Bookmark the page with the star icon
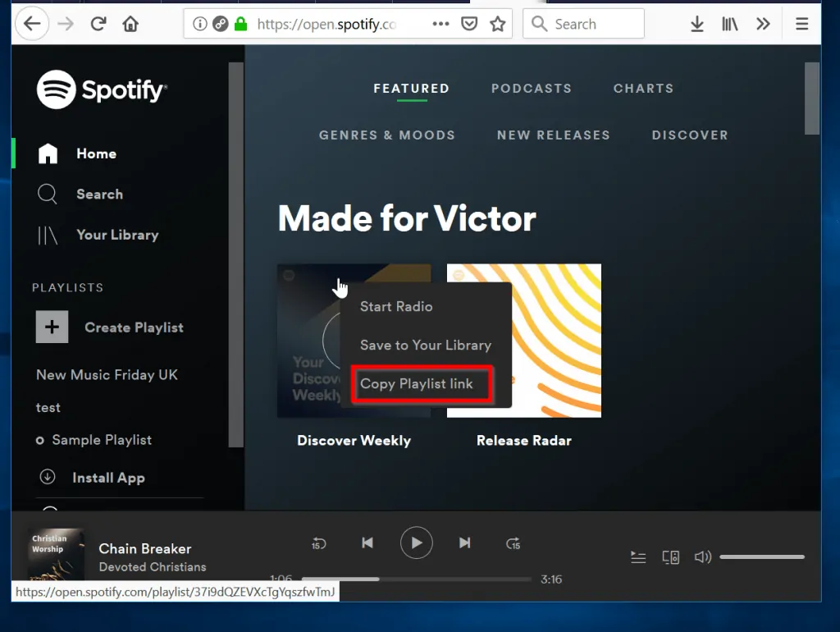The height and width of the screenshot is (632, 840). tap(498, 24)
